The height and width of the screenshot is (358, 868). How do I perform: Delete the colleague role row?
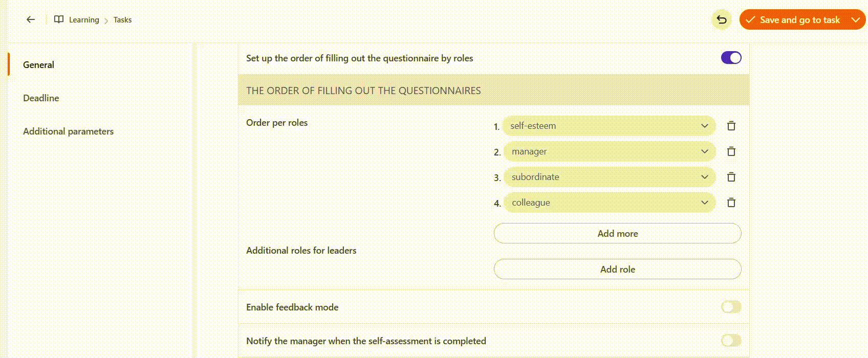(731, 203)
